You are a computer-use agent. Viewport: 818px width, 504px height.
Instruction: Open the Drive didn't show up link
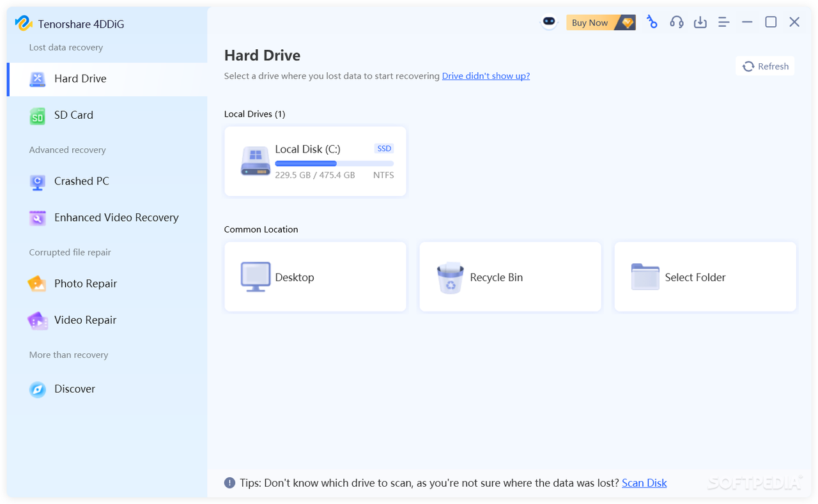coord(486,76)
